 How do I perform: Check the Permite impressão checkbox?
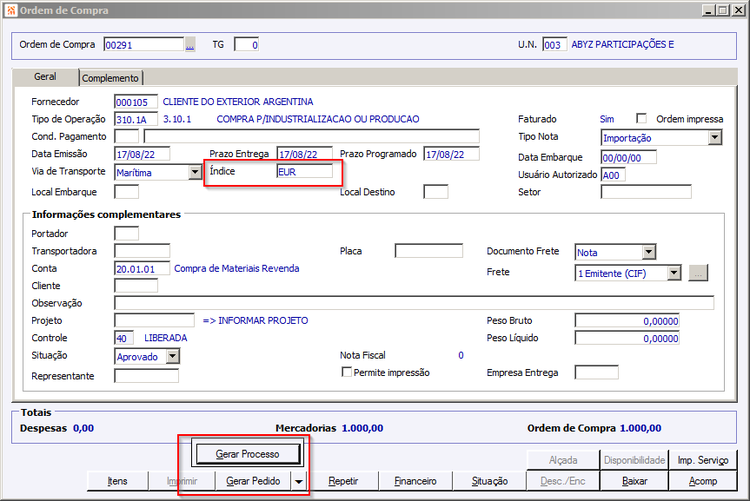click(347, 373)
